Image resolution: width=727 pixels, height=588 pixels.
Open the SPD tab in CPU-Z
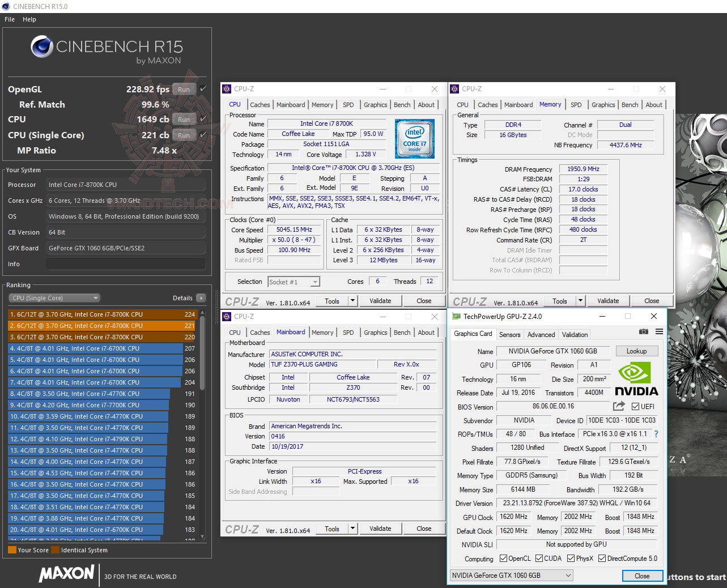pos(348,104)
